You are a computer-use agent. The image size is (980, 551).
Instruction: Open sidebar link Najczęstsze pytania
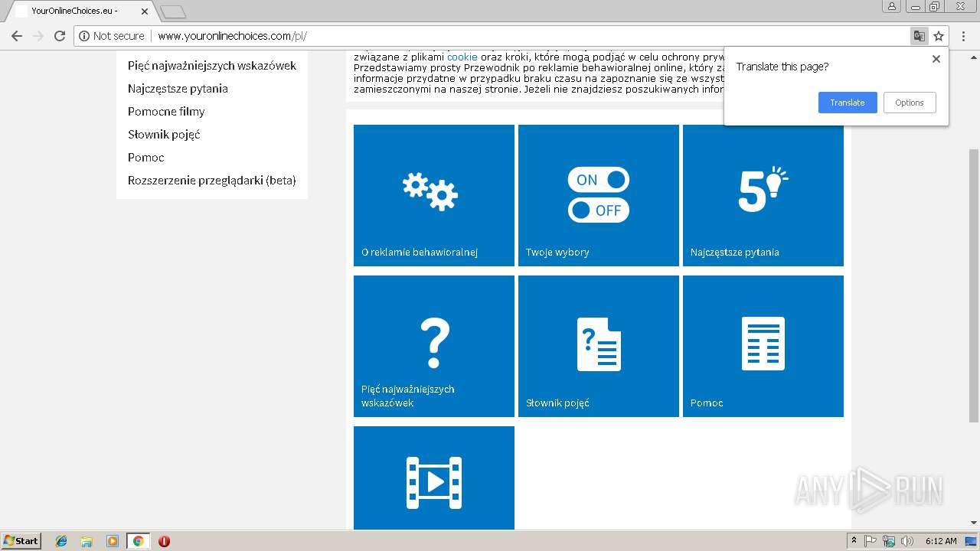178,89
